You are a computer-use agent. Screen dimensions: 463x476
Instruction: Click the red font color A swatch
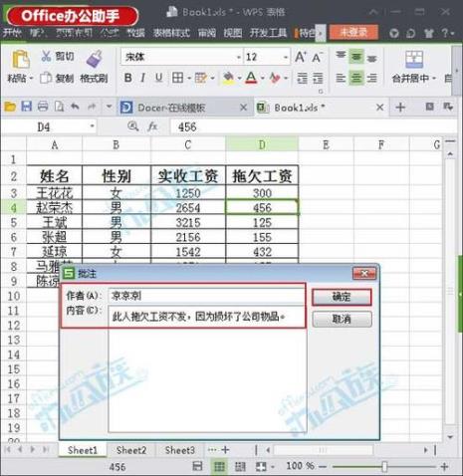pyautogui.click(x=252, y=78)
